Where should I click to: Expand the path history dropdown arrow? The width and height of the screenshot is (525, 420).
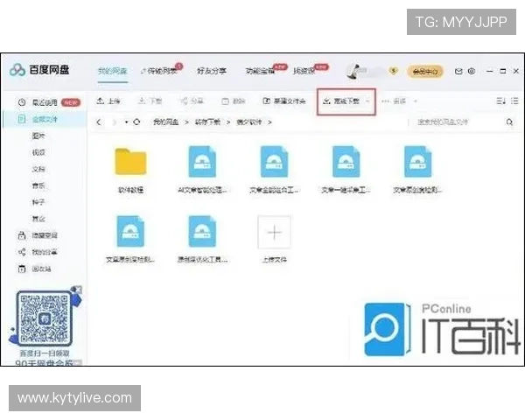pyautogui.click(x=126, y=122)
